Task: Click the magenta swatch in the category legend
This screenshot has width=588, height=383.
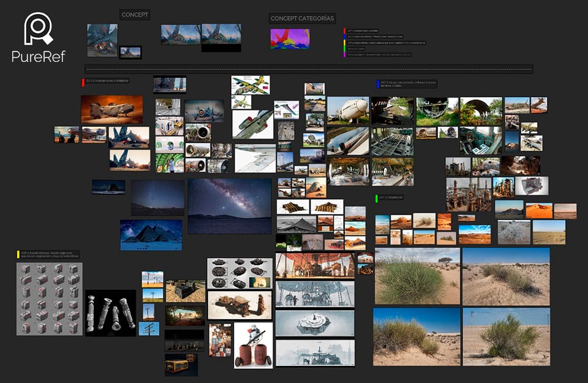Action: coord(345,55)
